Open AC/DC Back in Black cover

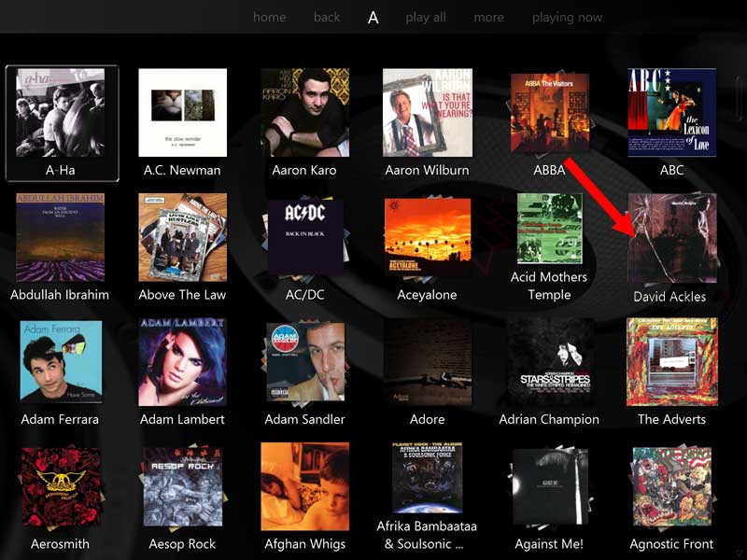(x=305, y=237)
